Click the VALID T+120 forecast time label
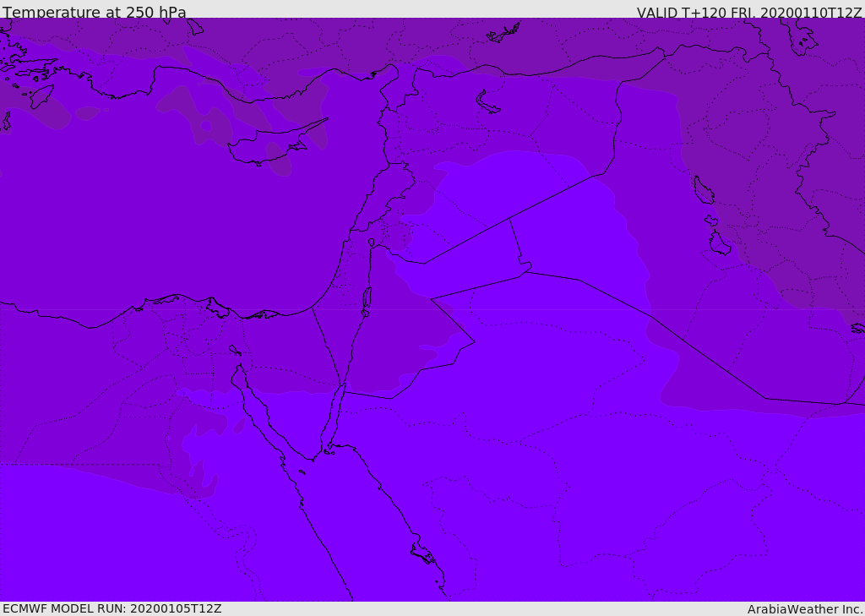 point(748,13)
